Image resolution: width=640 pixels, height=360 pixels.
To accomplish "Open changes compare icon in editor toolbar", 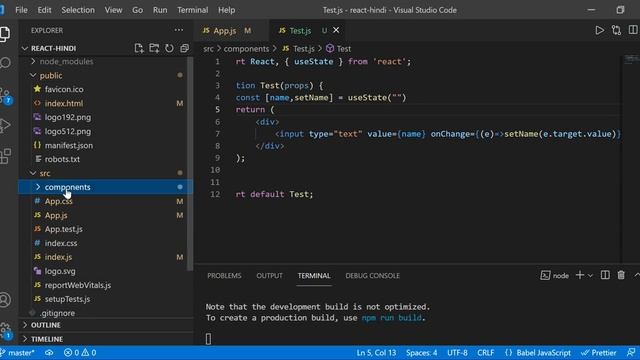I will [616, 30].
